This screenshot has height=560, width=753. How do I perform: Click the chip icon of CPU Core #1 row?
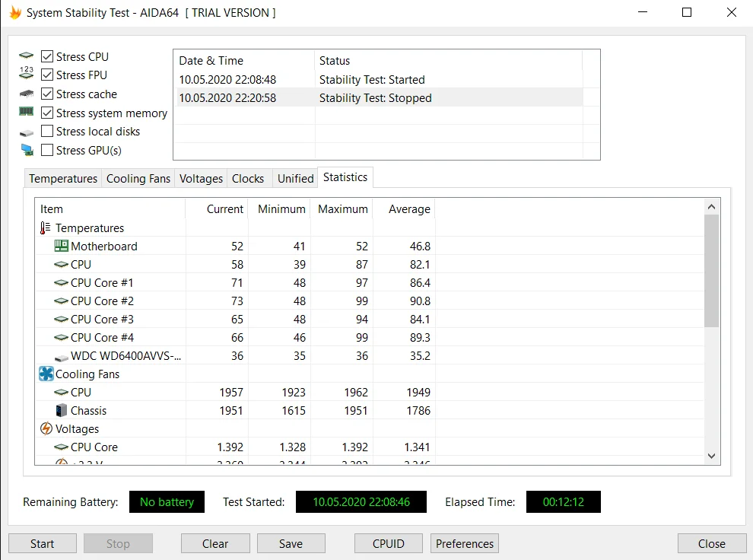click(61, 283)
